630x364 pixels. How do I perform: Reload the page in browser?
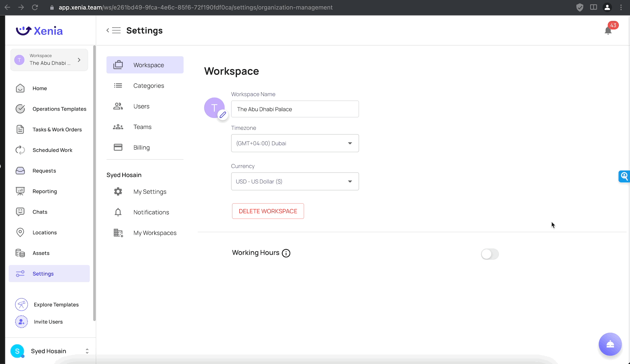(x=35, y=7)
